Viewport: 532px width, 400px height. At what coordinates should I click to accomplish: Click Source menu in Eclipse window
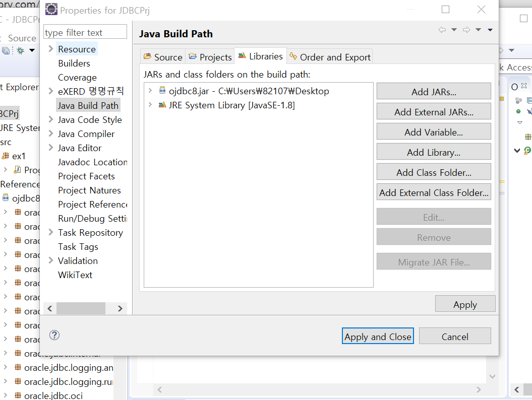coord(22,38)
